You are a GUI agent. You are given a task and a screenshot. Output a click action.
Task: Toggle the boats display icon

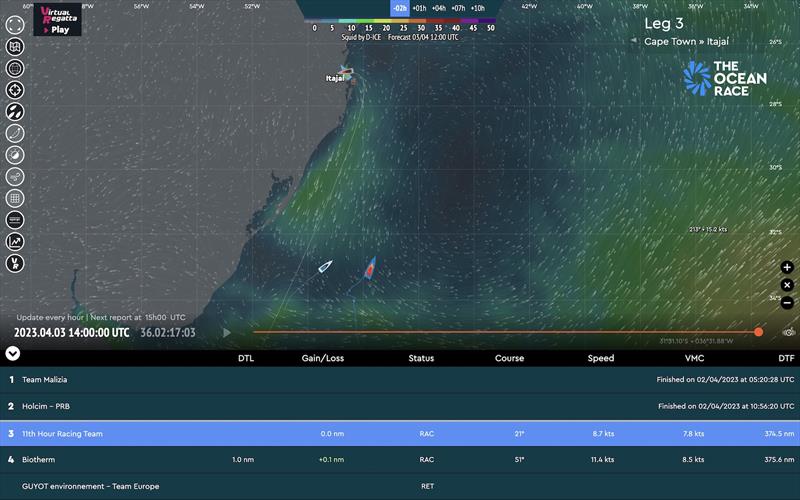[15, 111]
